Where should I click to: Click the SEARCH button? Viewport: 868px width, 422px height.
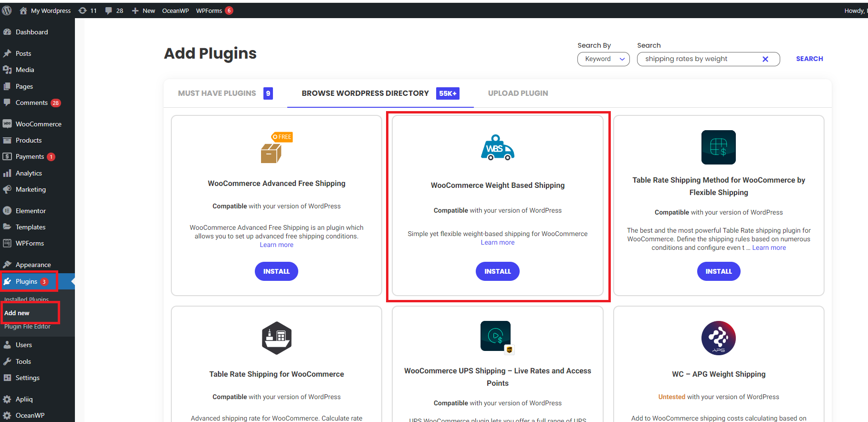809,59
